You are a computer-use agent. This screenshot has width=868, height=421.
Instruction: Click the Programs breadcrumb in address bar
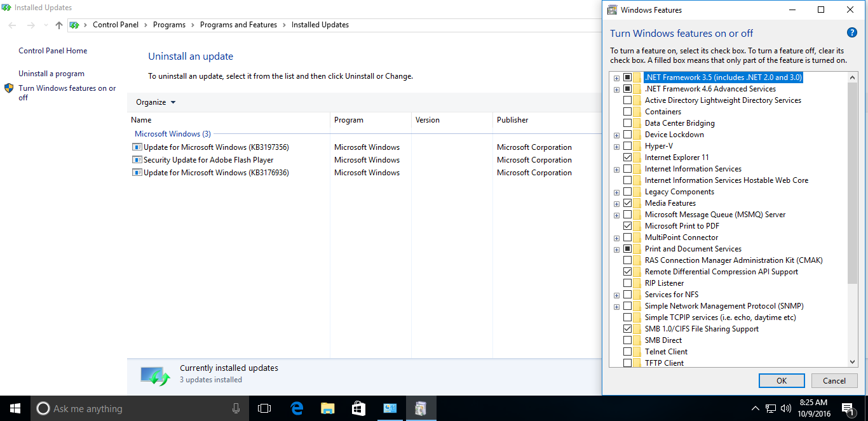tap(169, 25)
